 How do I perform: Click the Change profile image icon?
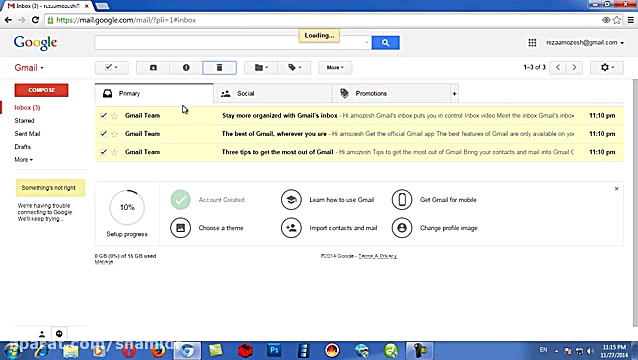click(x=402, y=228)
